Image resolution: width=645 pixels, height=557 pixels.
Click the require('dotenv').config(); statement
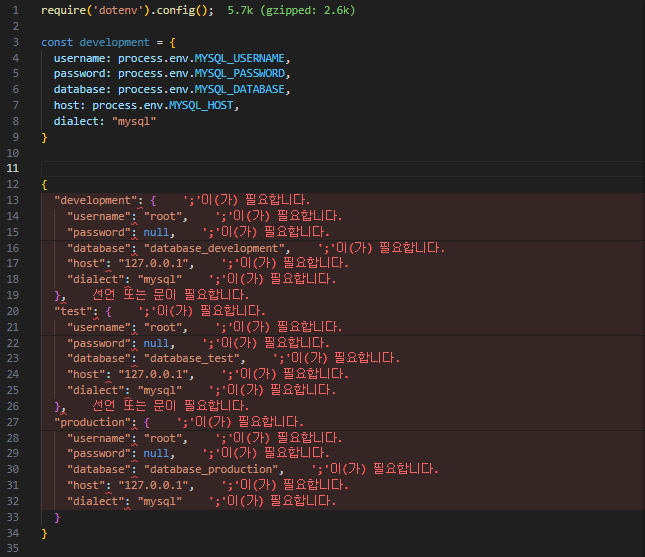[128, 10]
